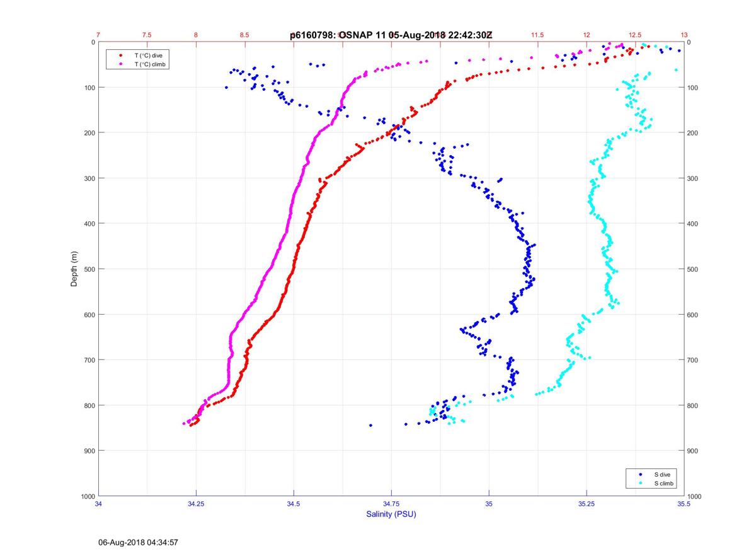Click the right-side depth tick label 900

tap(694, 451)
